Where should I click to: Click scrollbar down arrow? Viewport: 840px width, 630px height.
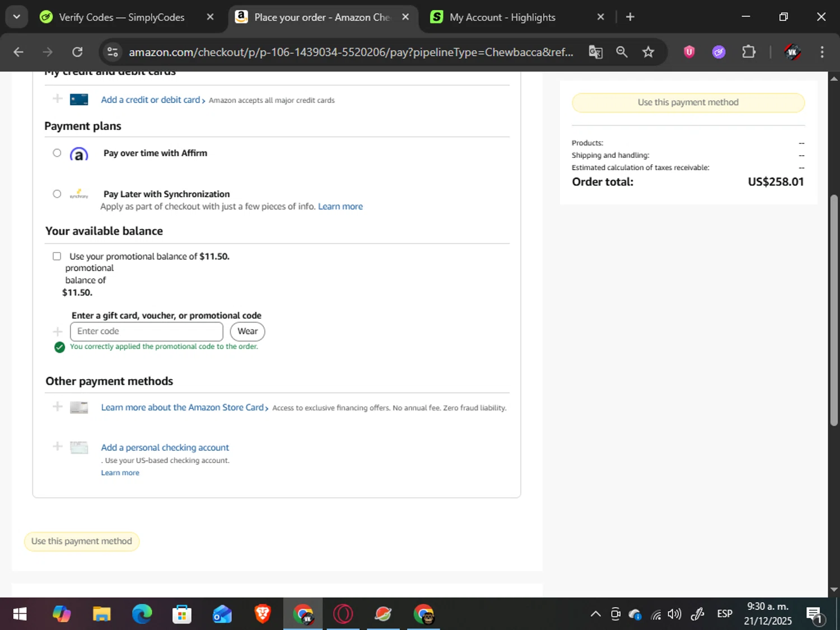coord(834,589)
